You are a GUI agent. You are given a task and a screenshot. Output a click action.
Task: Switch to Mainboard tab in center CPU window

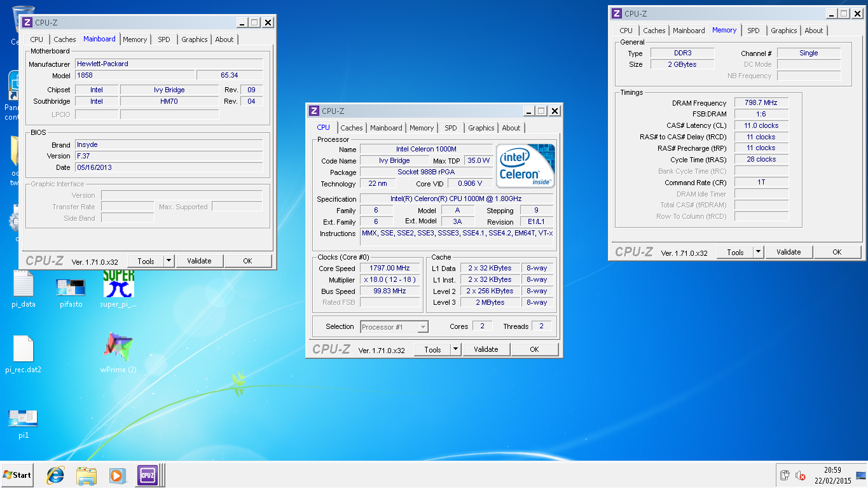click(x=387, y=128)
